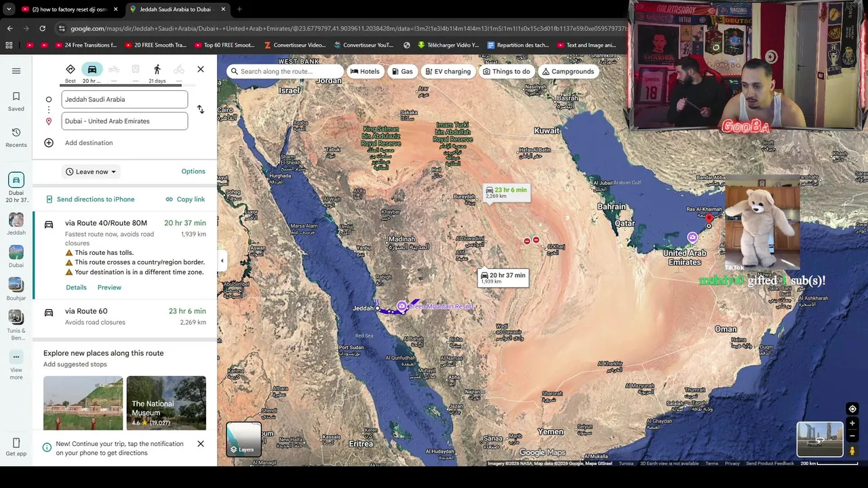
Task: Open Text and Image ani bookmark
Action: tap(585, 45)
